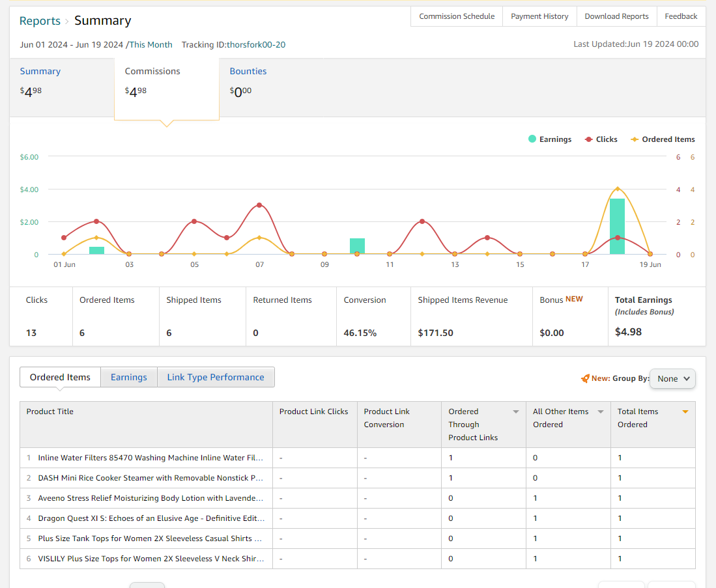Click the Plus Size Tank Tops product title

point(150,539)
